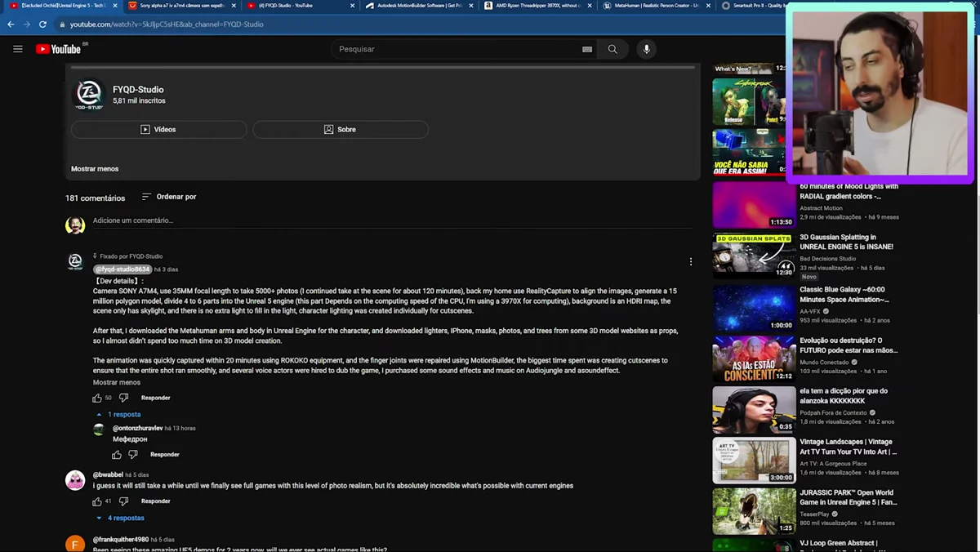This screenshot has width=980, height=552.
Task: Collapse description with Mostrar menos
Action: pos(95,169)
